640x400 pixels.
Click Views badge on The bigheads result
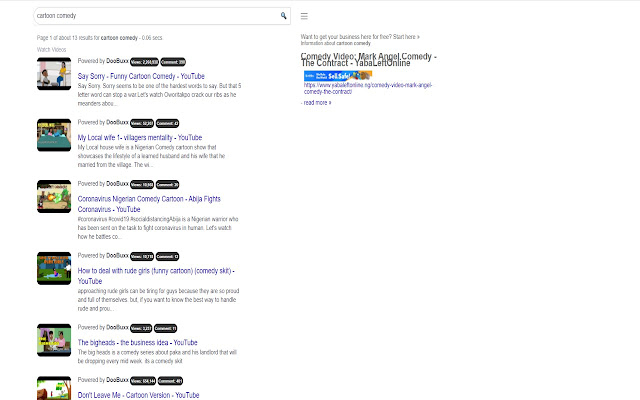[x=141, y=328]
